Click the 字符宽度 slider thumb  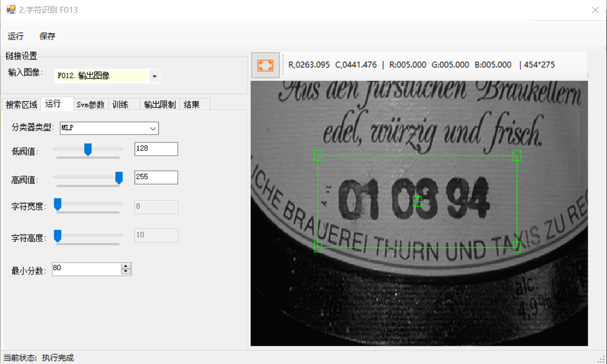(58, 204)
